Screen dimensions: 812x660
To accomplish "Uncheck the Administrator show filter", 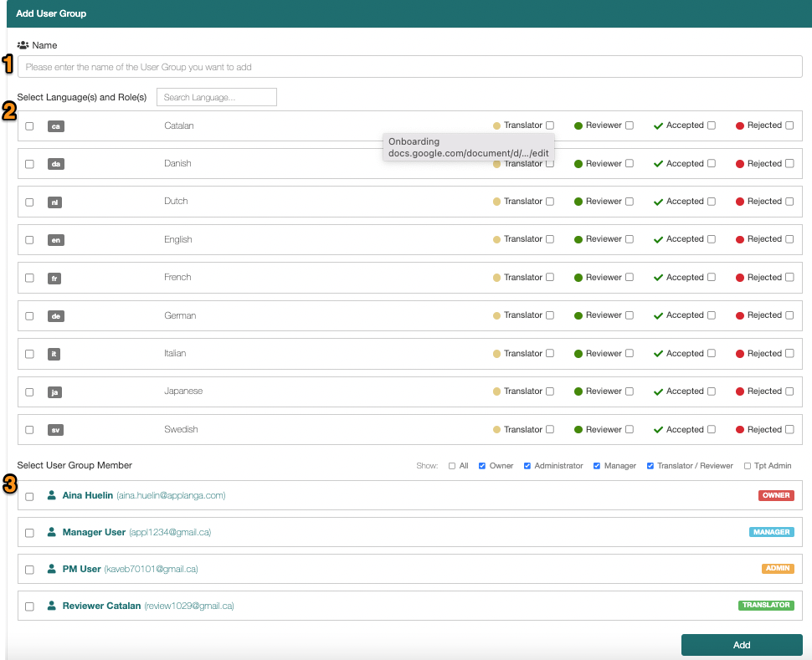I will 527,466.
